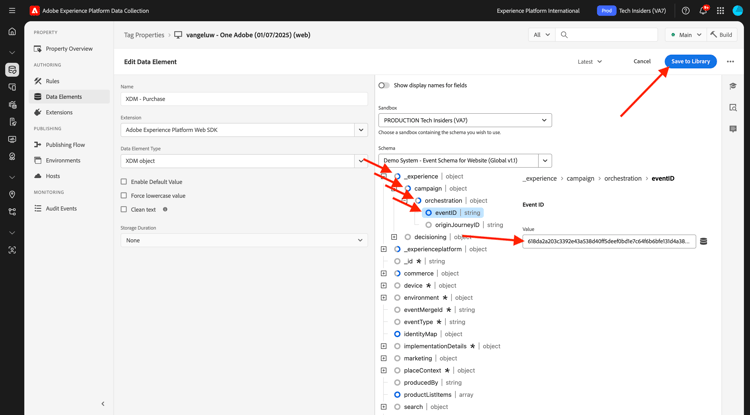Open the hamburger navigation menu
The height and width of the screenshot is (415, 750).
(12, 11)
